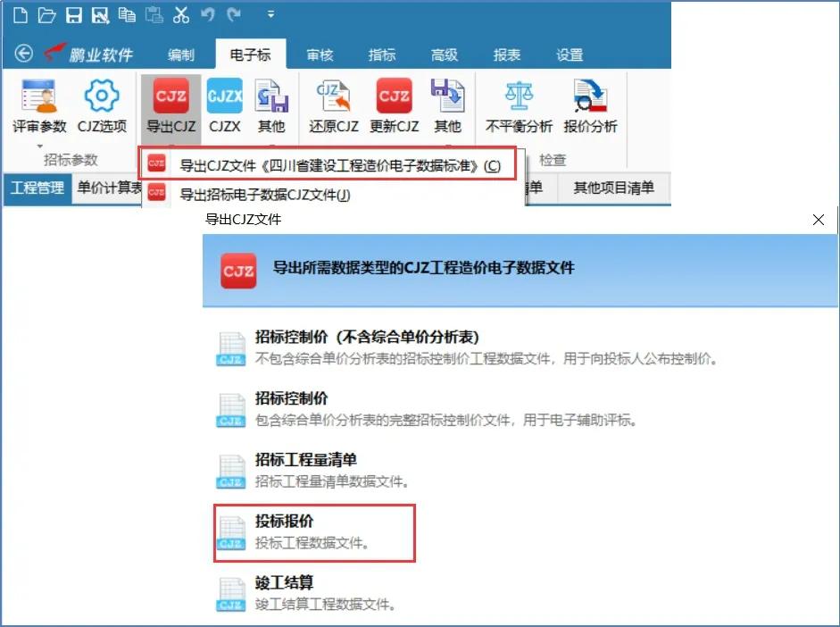Expand the dropdown arrow under 评审参数
The image size is (840, 627).
(x=38, y=146)
